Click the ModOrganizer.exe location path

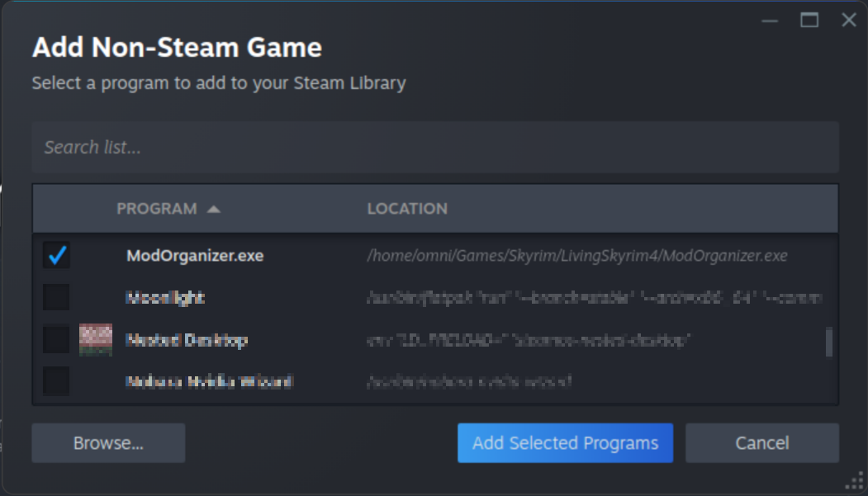(576, 256)
